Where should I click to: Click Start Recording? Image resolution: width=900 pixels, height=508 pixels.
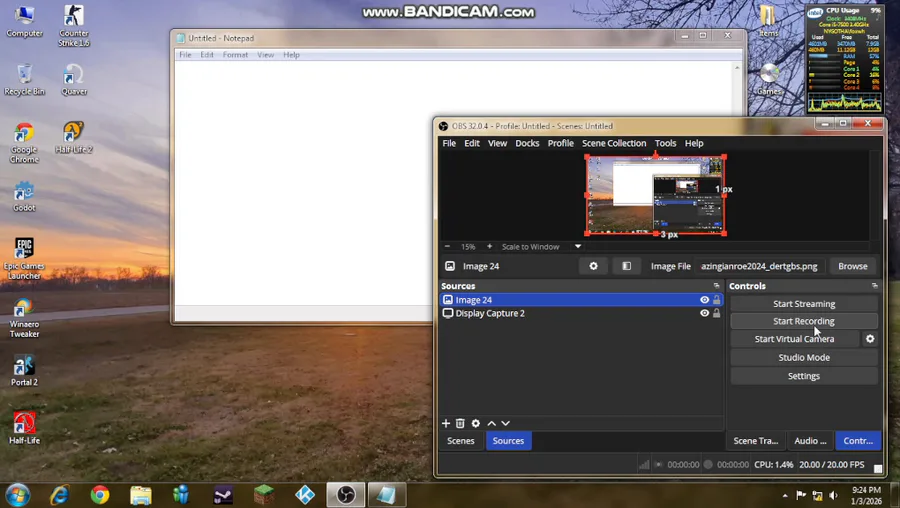804,321
